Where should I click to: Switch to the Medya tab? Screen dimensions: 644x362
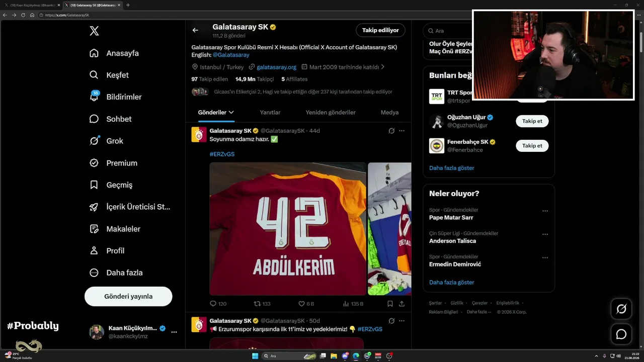point(389,113)
